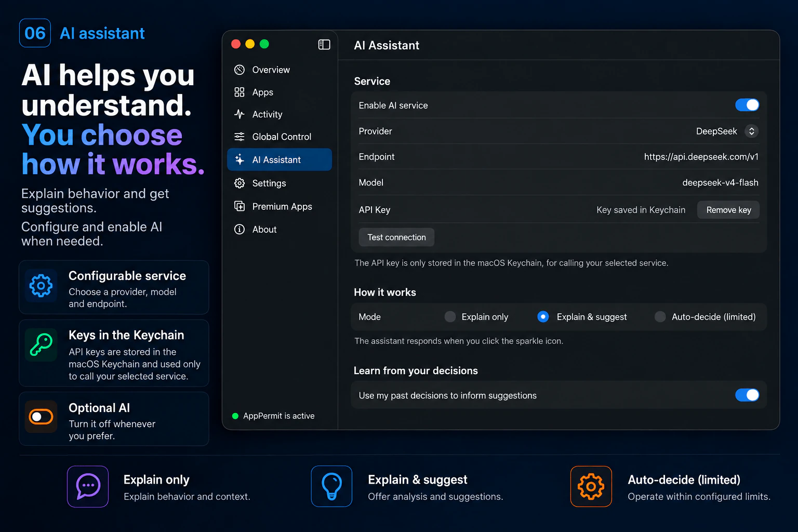This screenshot has width=798, height=532.
Task: Click the "06" badge
Action: (35, 33)
